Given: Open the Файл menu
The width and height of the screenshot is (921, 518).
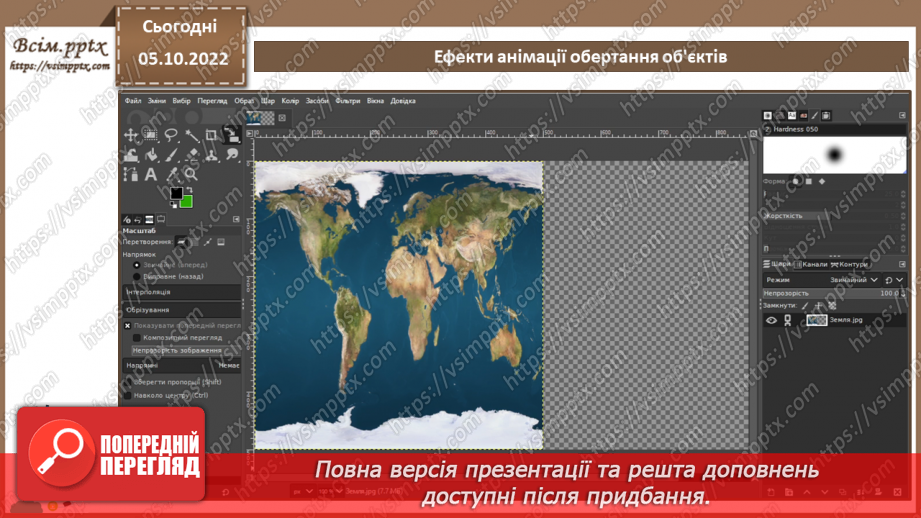Looking at the screenshot, I should coord(133,101).
